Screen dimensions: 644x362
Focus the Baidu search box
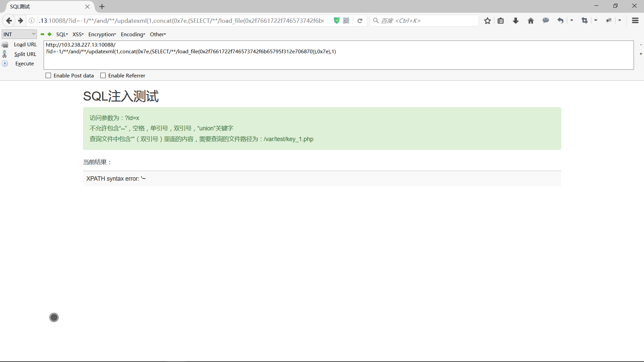pyautogui.click(x=428, y=21)
